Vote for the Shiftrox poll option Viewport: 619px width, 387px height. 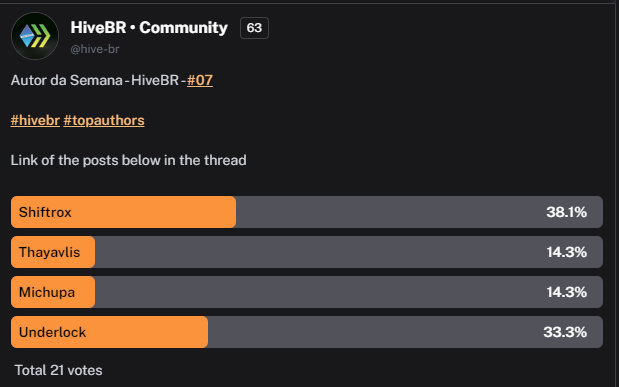[307, 212]
